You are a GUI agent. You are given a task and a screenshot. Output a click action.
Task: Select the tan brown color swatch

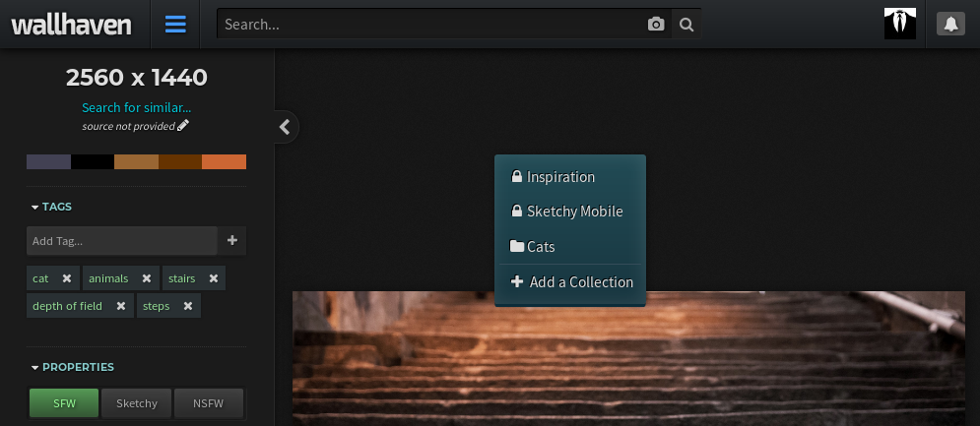[136, 161]
